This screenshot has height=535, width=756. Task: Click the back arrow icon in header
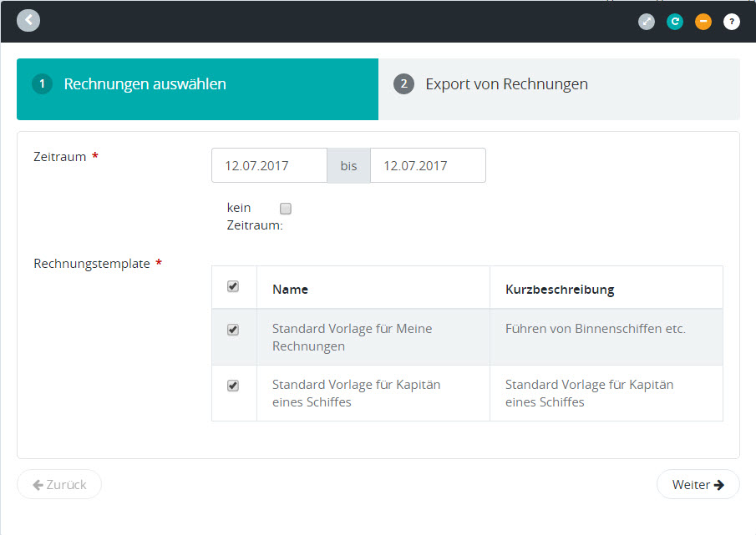pos(28,20)
